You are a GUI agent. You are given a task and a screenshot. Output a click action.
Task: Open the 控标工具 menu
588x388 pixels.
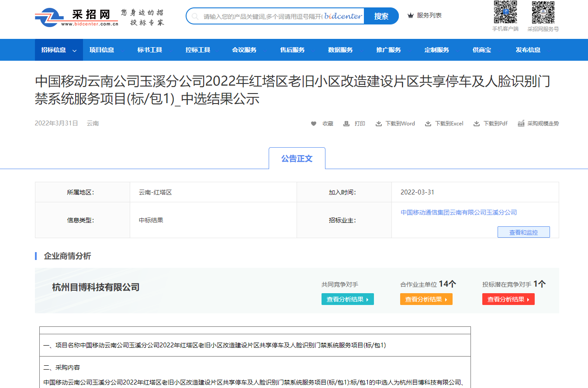pyautogui.click(x=198, y=50)
